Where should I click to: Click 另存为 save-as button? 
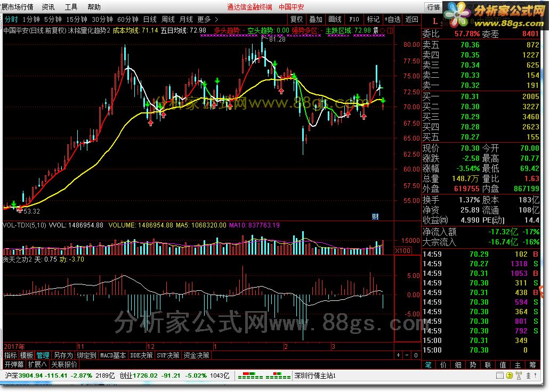(x=63, y=355)
